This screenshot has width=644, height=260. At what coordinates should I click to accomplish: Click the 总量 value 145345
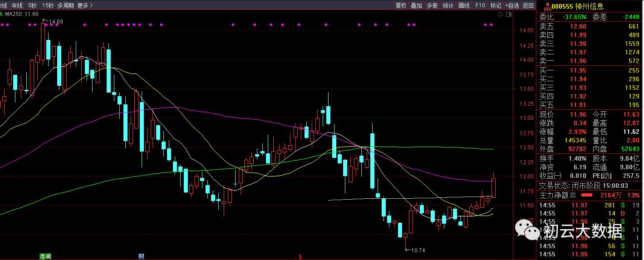[576, 141]
